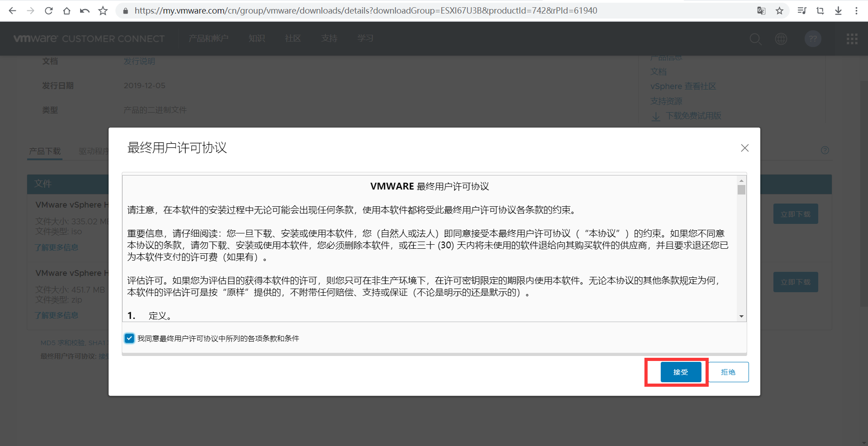View site security info via padlock icon
The image size is (868, 446).
point(125,10)
